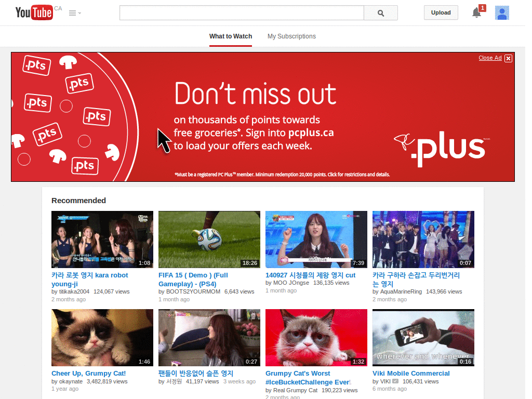Viewport: 532px width, 399px height.
Task: Click the pcplus.ca text in the ad
Action: [x=311, y=132]
